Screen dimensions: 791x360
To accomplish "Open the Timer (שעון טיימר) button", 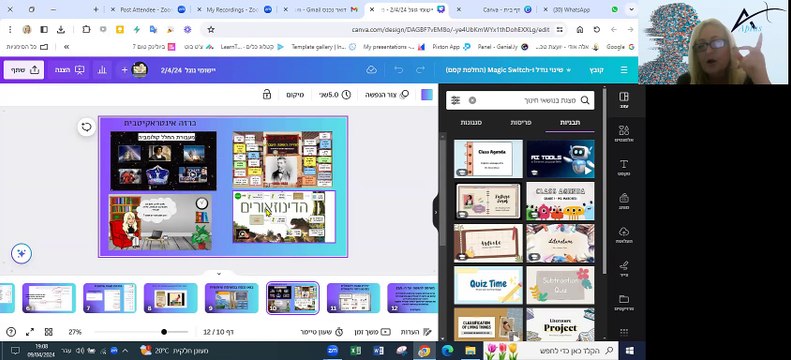I will (322, 332).
